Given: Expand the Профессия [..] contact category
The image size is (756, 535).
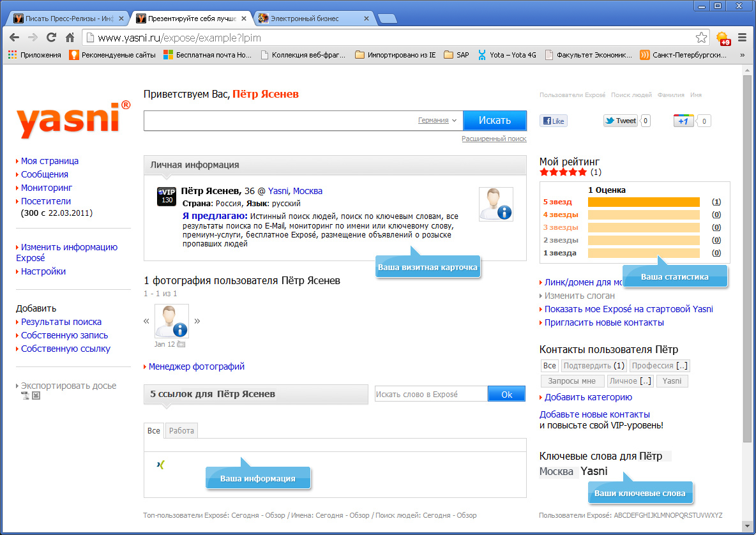Looking at the screenshot, I should click(x=660, y=366).
